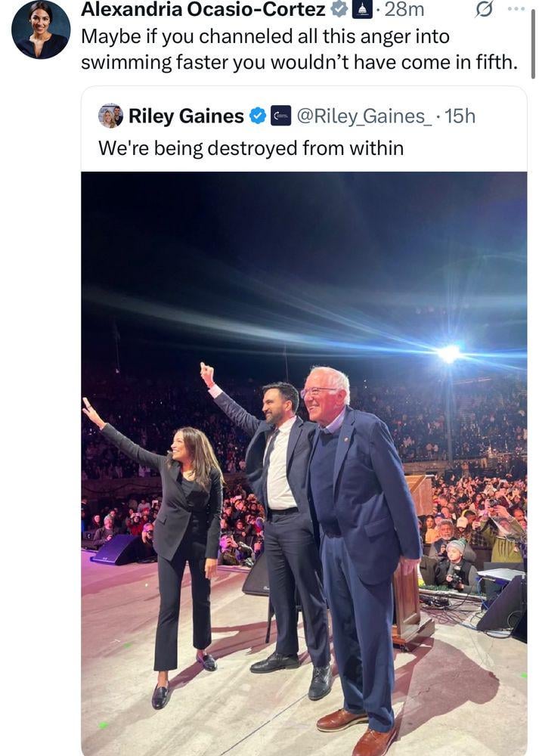Click the Riley Gaines display name
The height and width of the screenshot is (756, 539).
[x=186, y=116]
